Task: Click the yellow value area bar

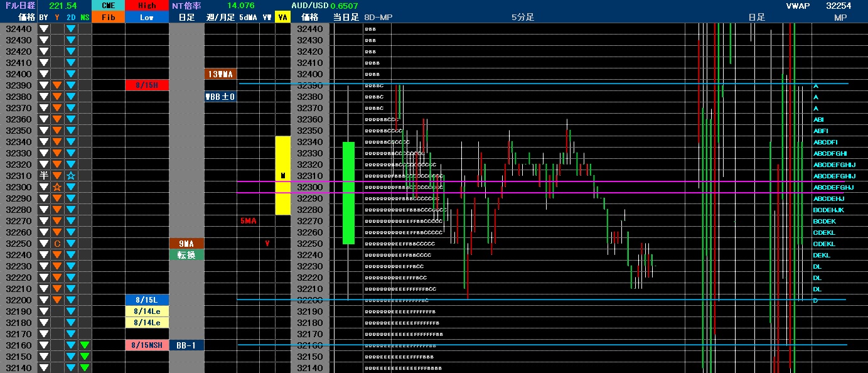Action: [x=283, y=175]
